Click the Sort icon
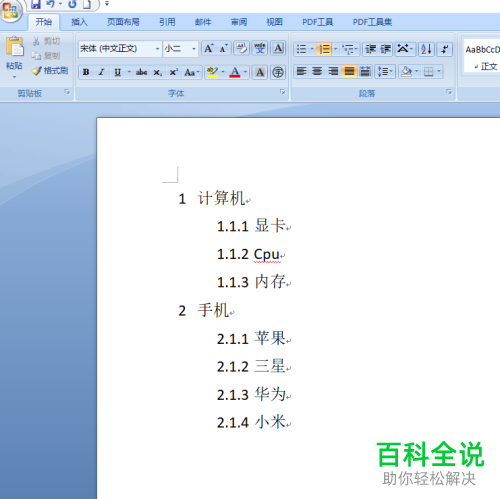Image resolution: width=500 pixels, height=499 pixels. (426, 49)
